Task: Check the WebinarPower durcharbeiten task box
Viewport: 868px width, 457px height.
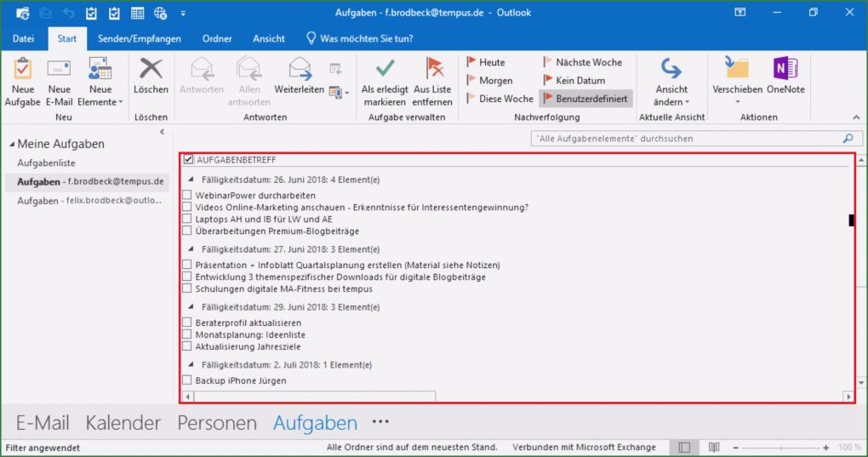Action: (187, 196)
